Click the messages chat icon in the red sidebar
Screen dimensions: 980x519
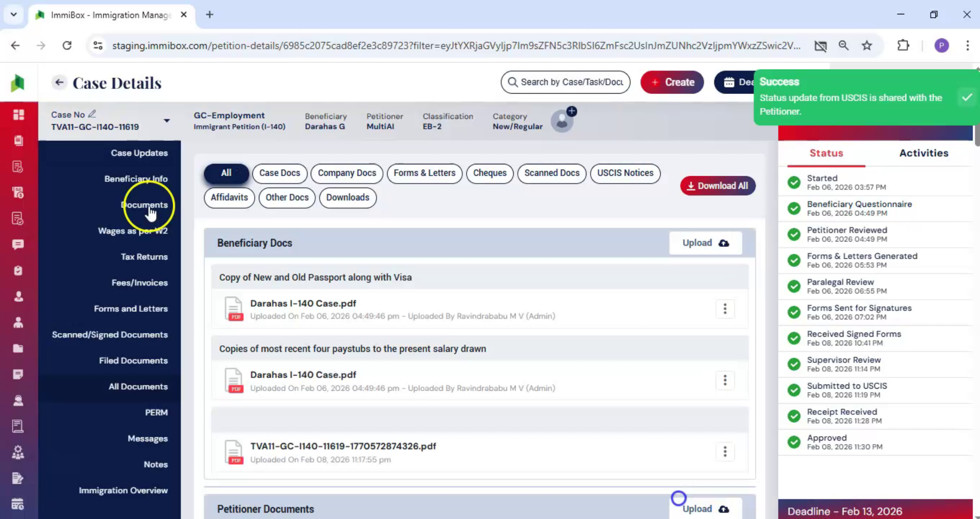pos(18,244)
